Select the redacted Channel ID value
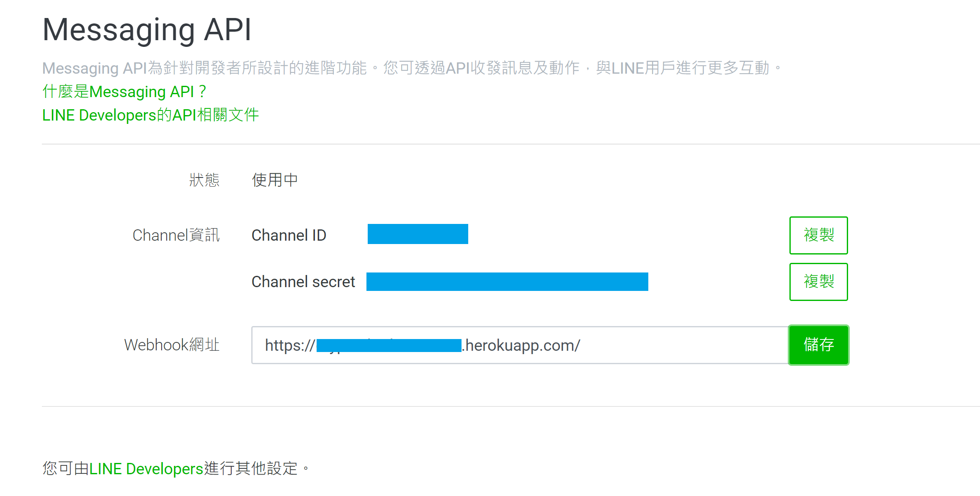The height and width of the screenshot is (496, 980). [418, 234]
